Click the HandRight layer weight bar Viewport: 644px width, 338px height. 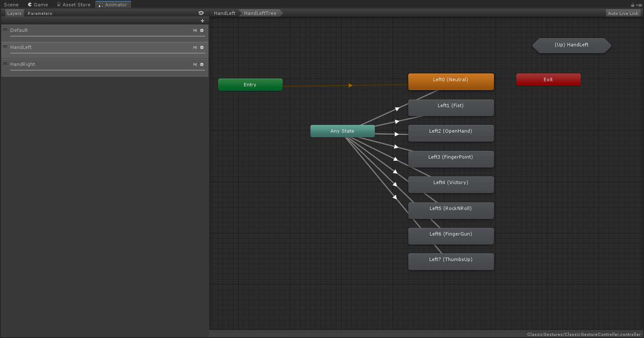(x=107, y=70)
